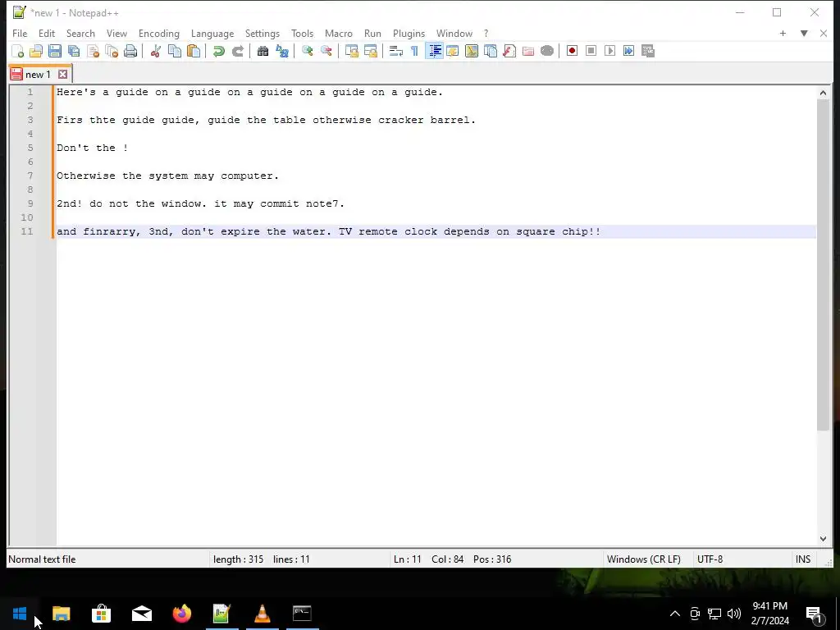The image size is (840, 630).
Task: Open the Function List toolbar icon
Action: 509,51
